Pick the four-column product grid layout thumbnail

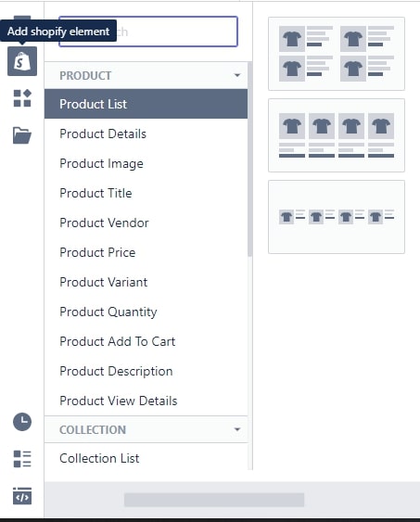pyautogui.click(x=337, y=135)
